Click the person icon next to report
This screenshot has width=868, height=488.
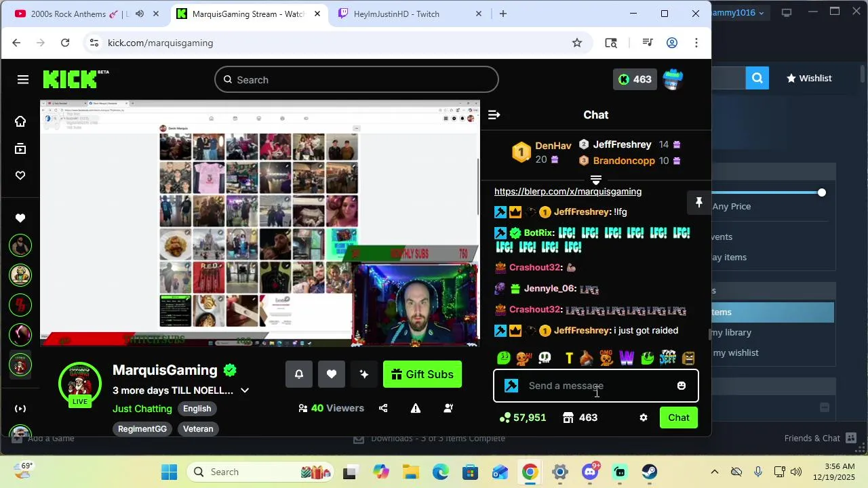[448, 408]
